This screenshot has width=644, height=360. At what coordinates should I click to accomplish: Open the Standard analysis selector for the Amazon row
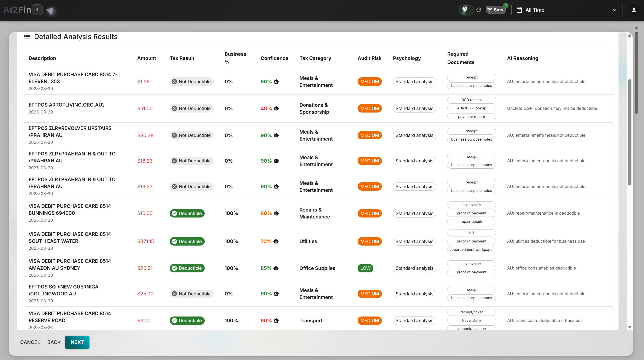click(414, 268)
